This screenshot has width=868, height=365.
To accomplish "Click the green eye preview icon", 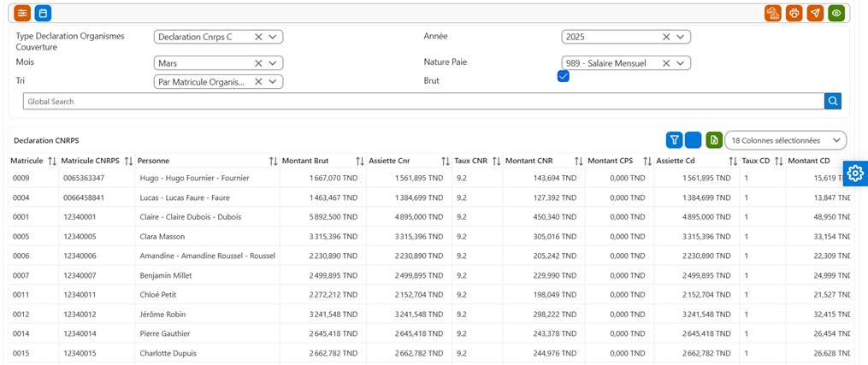I will coord(836,13).
